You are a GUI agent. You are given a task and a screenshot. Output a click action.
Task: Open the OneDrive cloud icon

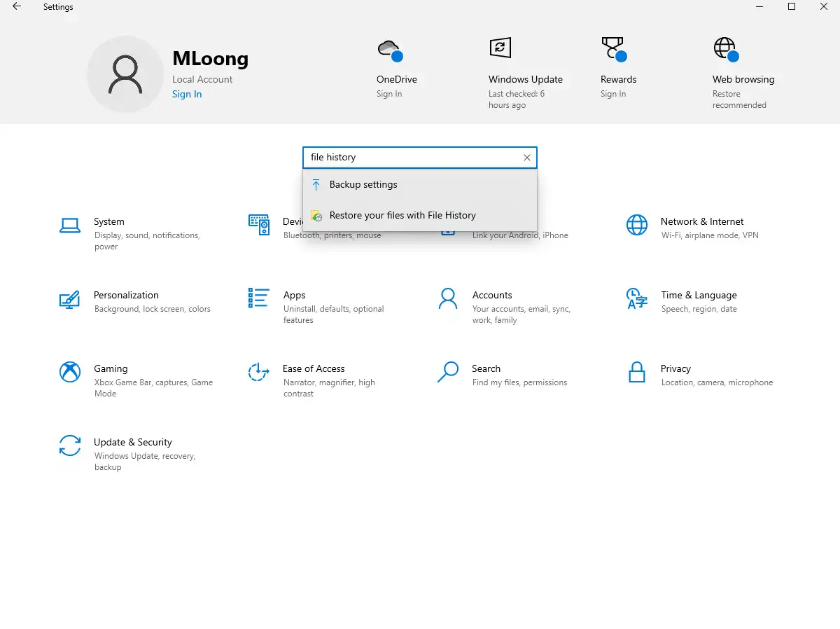(389, 50)
